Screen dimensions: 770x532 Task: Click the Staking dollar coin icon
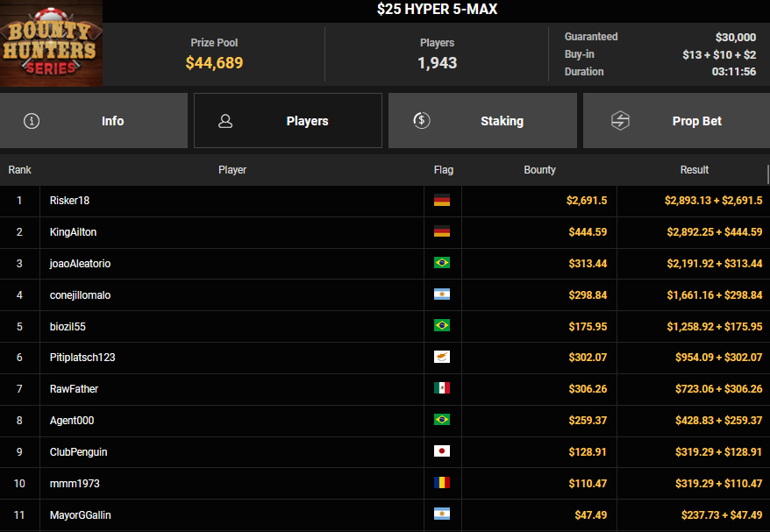[421, 121]
